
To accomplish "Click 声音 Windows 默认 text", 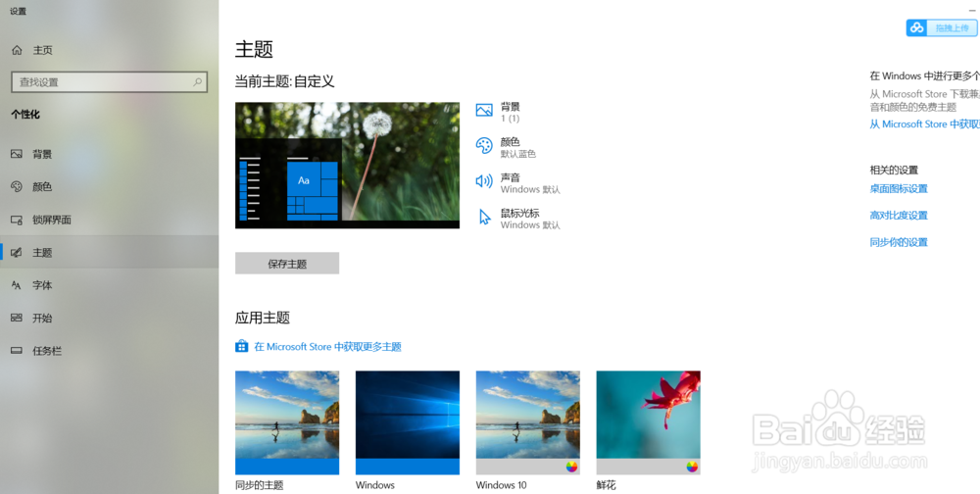I will point(530,189).
